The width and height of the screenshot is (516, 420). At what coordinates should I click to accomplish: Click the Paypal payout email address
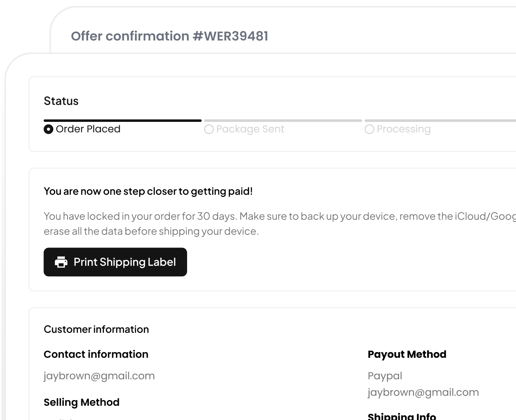tap(423, 392)
